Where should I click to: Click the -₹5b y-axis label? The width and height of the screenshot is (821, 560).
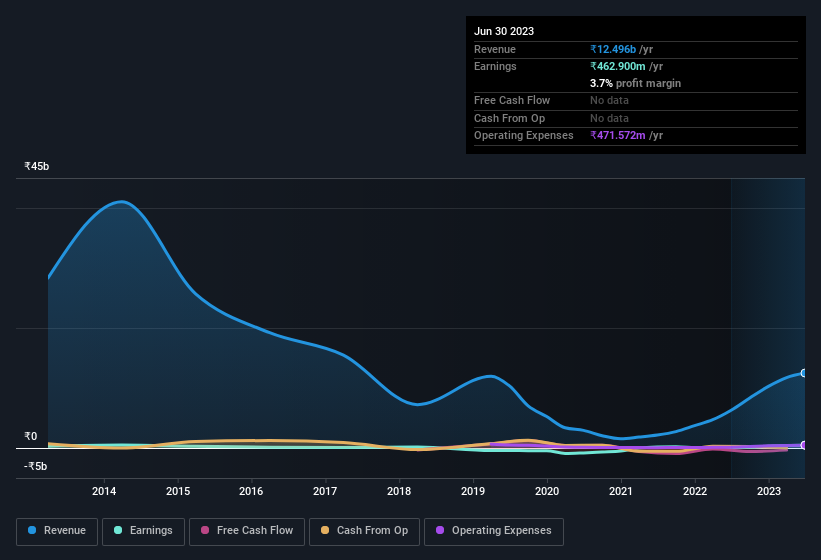click(36, 466)
